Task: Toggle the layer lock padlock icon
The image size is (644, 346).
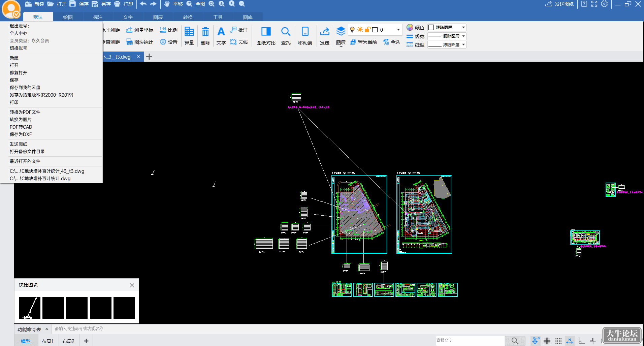Action: 367,30
